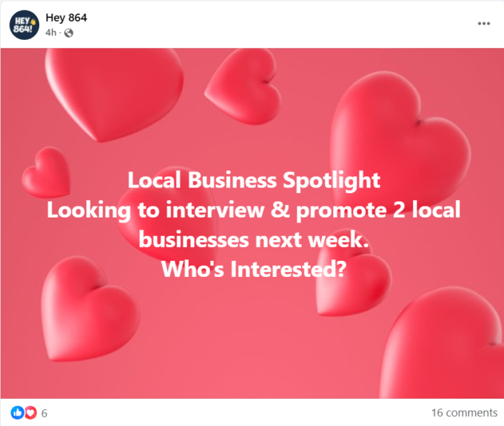Viewport: 504px width, 426px height.
Task: Click the blue thumbs-up Like reaction icon
Action: [x=16, y=413]
